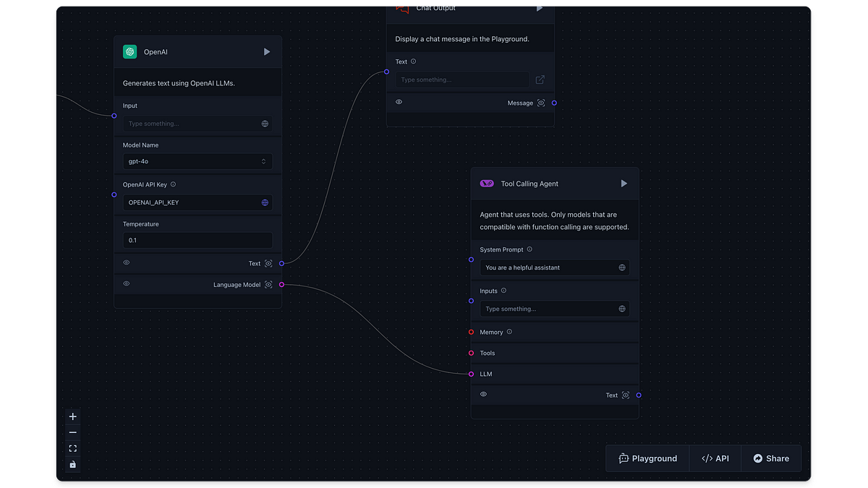868x488 pixels.
Task: Click the Share button
Action: pos(771,458)
